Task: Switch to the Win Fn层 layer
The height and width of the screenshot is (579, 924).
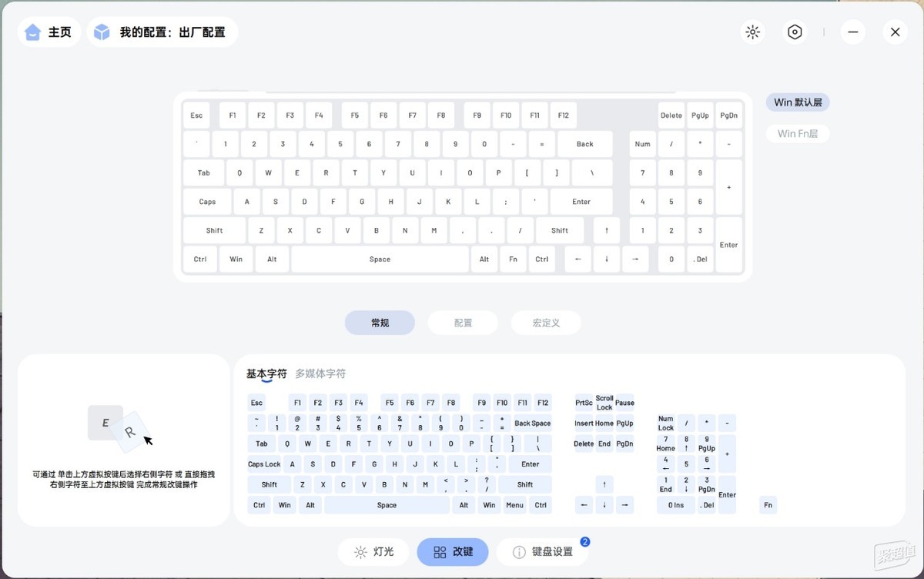Action: [798, 133]
